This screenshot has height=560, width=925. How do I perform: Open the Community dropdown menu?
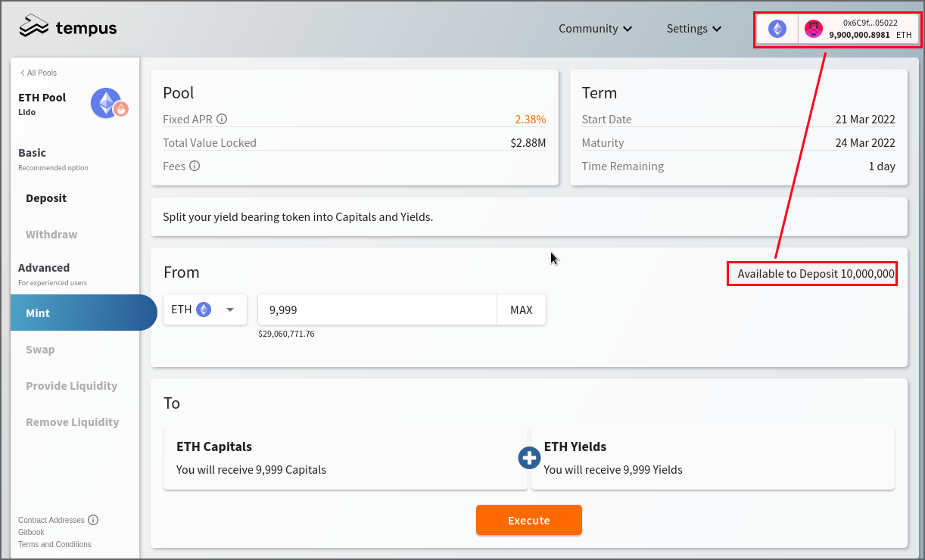595,29
